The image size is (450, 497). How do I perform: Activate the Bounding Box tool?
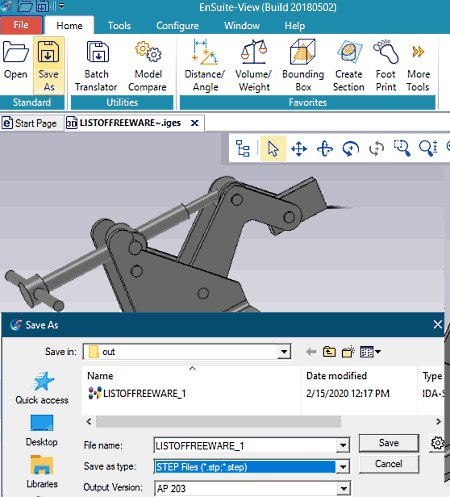coord(303,66)
